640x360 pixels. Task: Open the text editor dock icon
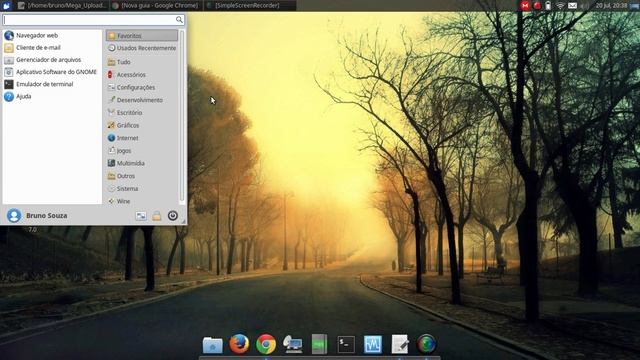[400, 344]
